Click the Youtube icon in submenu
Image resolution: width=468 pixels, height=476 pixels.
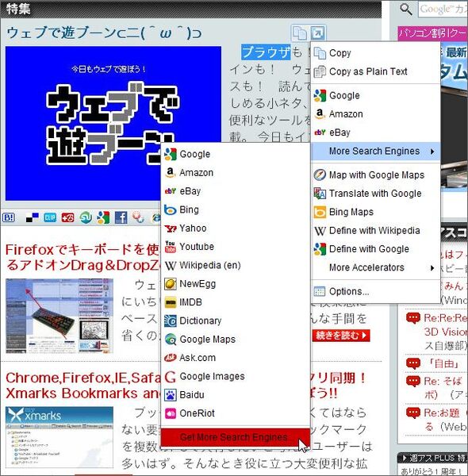[171, 247]
